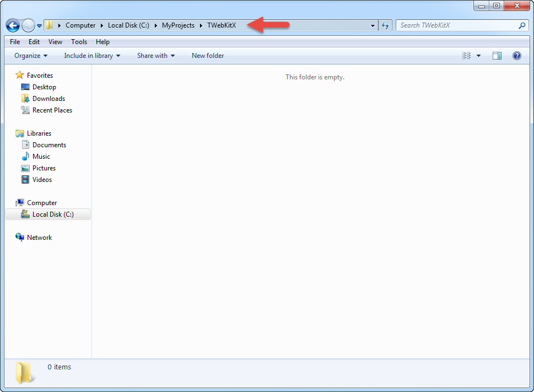
Task: Click the Desktop icon in sidebar
Action: click(x=25, y=87)
